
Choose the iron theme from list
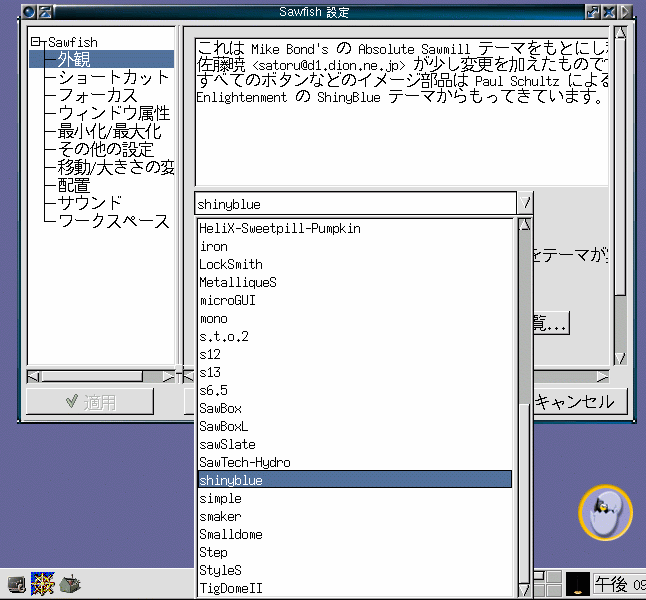(355, 246)
